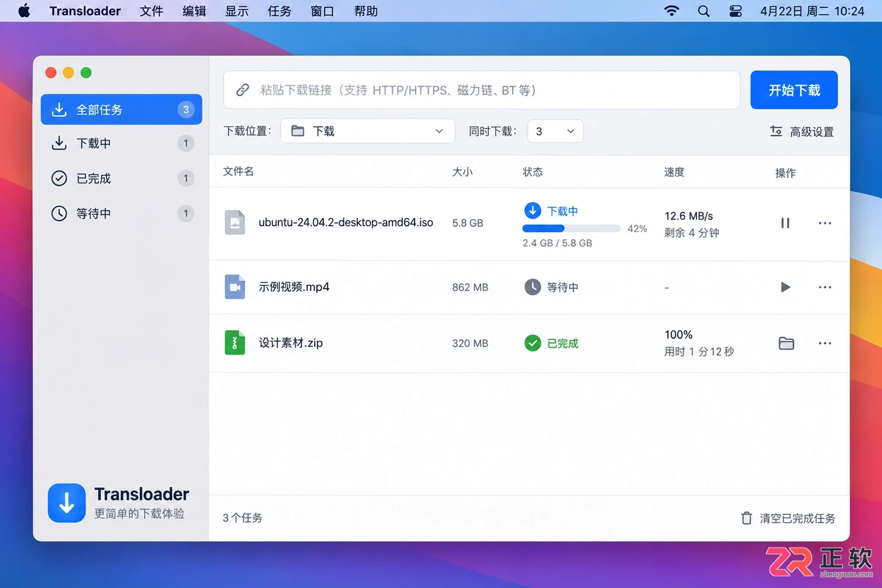Click the 操作 column header
Viewport: 882px width, 588px height.
coord(786,173)
